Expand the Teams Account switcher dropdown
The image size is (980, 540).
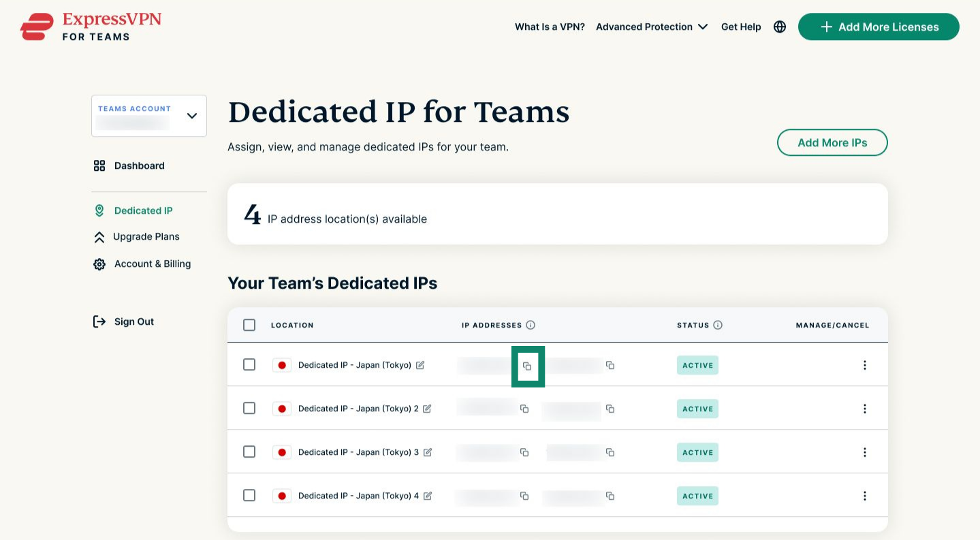149,116
